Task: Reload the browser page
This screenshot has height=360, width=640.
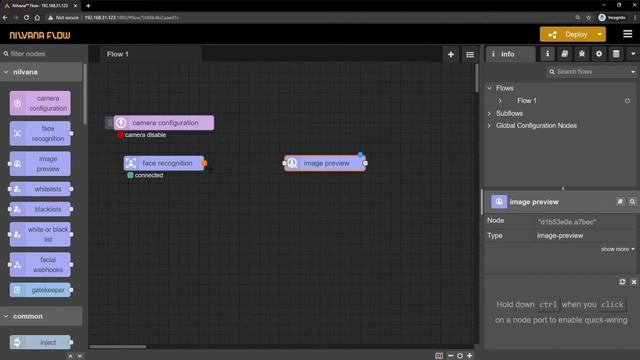Action: [26, 18]
